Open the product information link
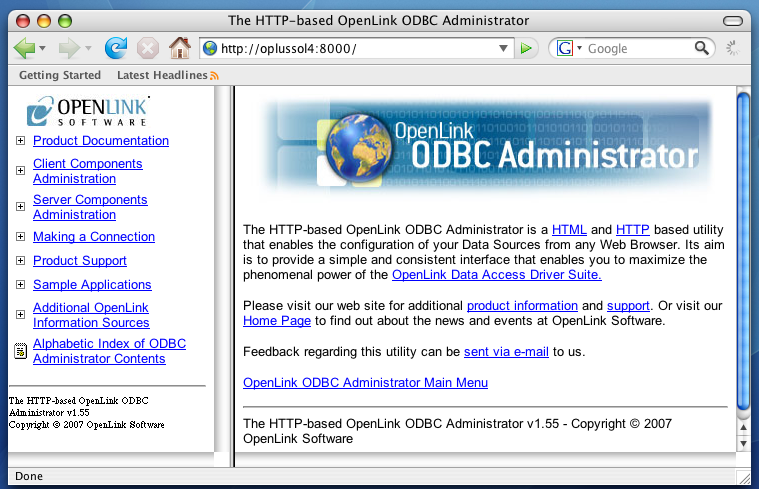Image resolution: width=759 pixels, height=489 pixels. [x=522, y=306]
